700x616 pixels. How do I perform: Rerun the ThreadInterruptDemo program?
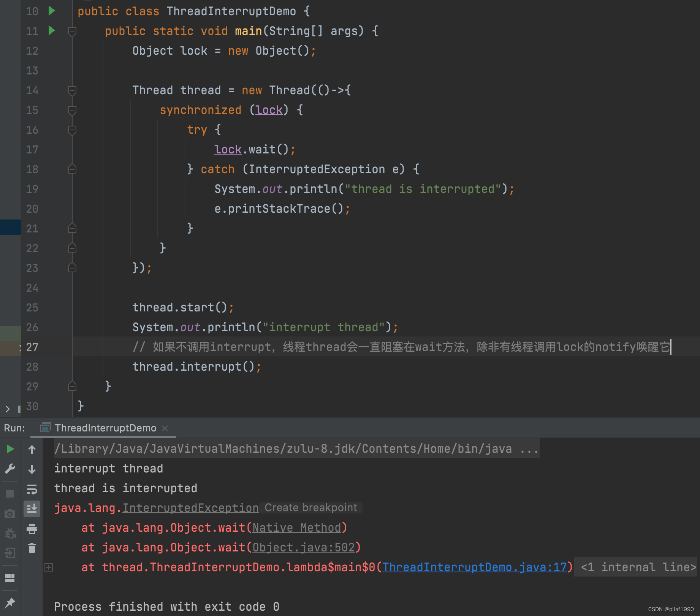pyautogui.click(x=10, y=449)
